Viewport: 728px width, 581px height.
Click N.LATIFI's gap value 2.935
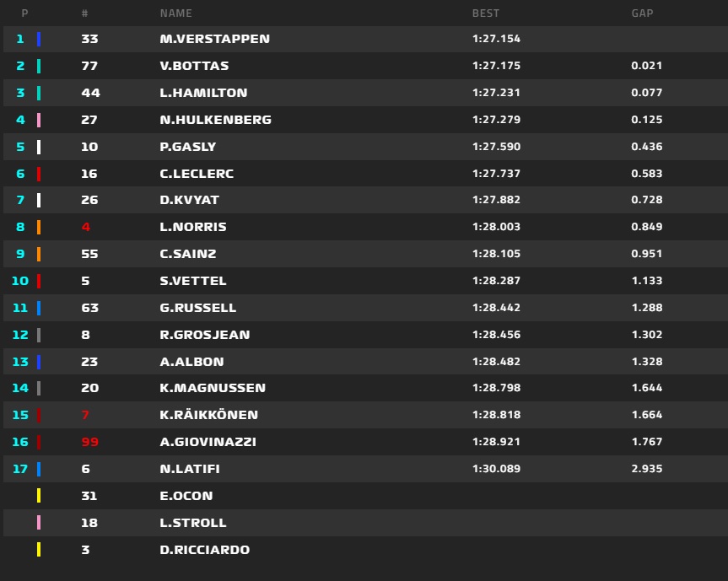point(647,469)
